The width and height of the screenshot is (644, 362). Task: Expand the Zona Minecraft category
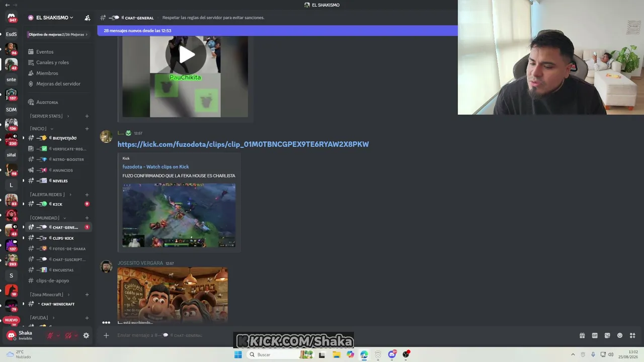pyautogui.click(x=49, y=295)
